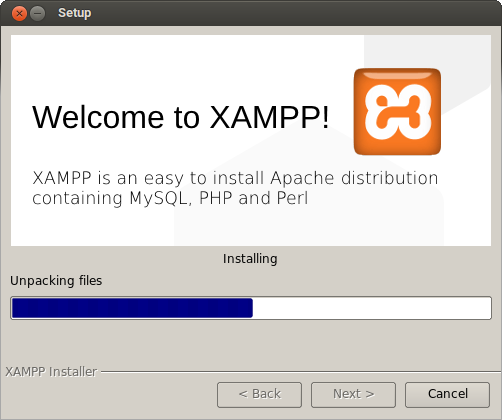Click the filled blue part of progress bar

pos(132,308)
